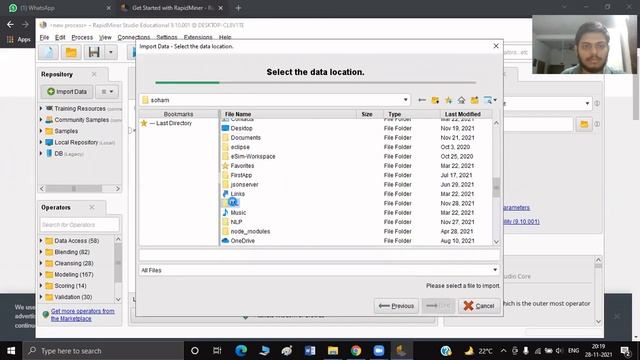Select the Last Directory bookmark
This screenshot has width=640, height=360.
167,123
